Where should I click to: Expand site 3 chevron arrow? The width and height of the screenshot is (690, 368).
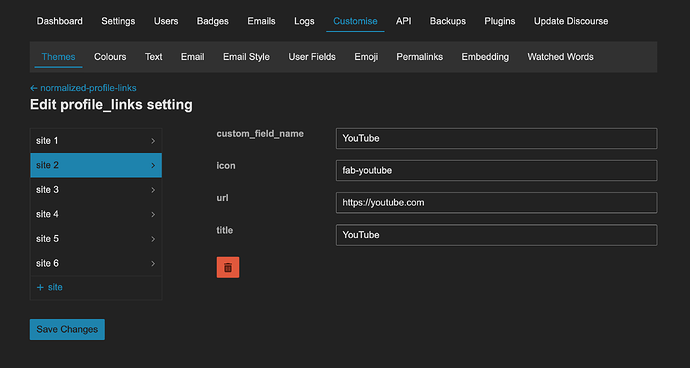[153, 190]
